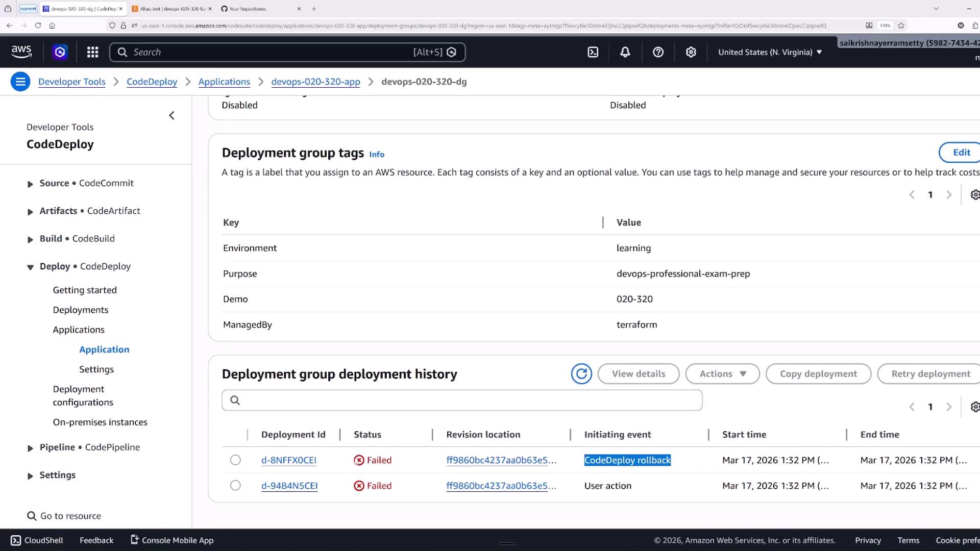Refresh the deployment history list
This screenshot has height=551, width=980.
pyautogui.click(x=581, y=374)
